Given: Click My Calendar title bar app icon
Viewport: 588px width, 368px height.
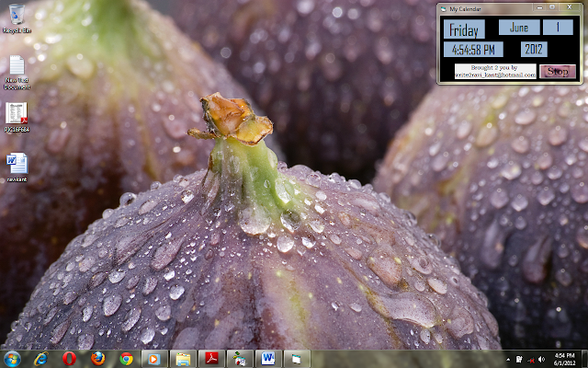Looking at the screenshot, I should click(443, 8).
